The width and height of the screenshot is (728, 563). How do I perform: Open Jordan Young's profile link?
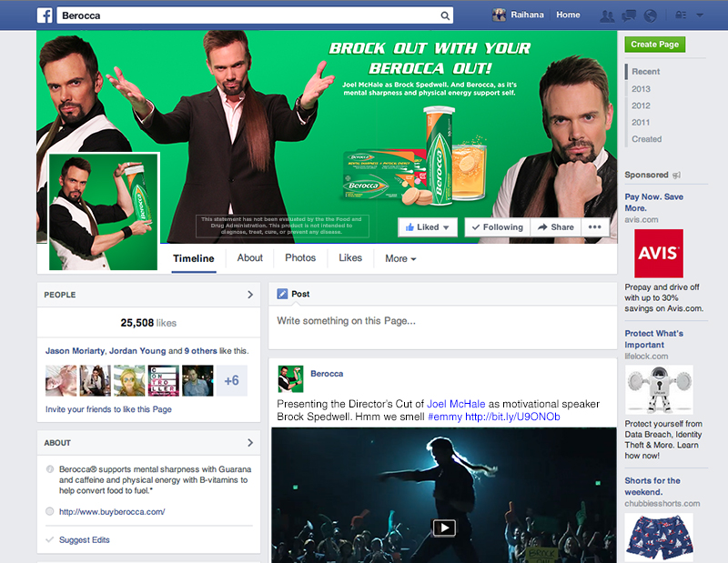click(137, 351)
